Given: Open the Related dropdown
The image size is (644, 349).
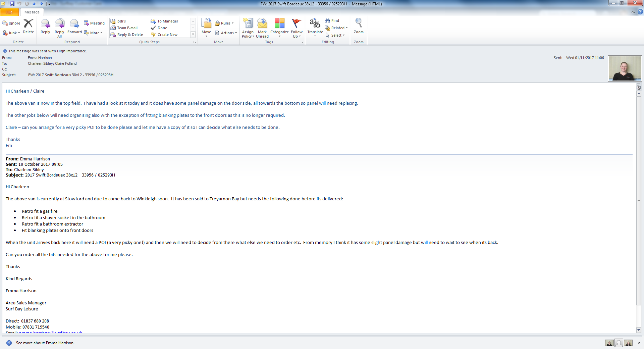Looking at the screenshot, I should (x=336, y=28).
